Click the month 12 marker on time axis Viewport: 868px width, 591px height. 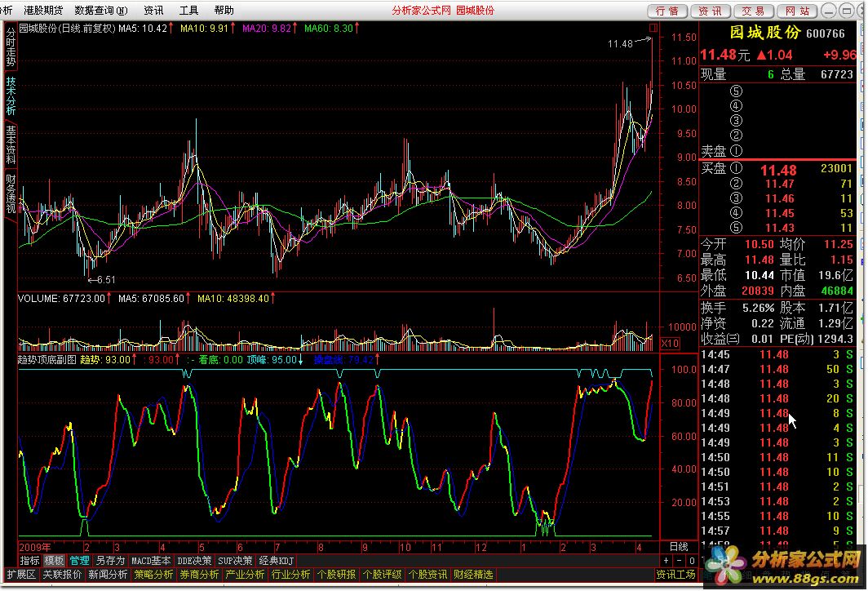481,547
